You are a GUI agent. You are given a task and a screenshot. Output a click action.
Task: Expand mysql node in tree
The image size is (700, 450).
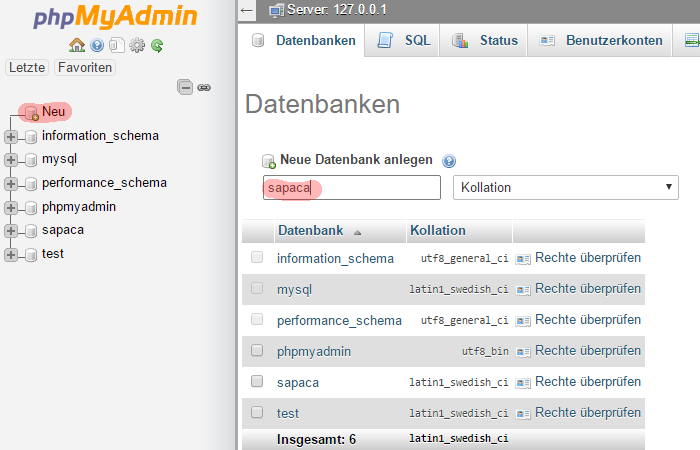[x=11, y=160]
